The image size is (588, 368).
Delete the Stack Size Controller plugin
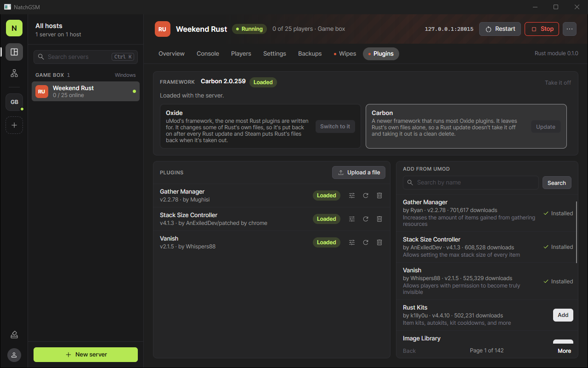tap(379, 219)
